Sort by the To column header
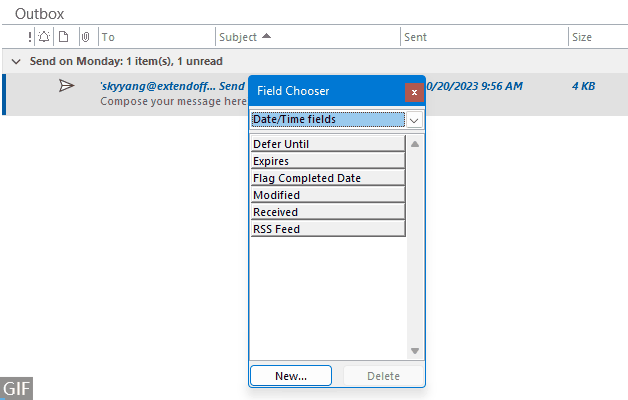Screen dimensions: 628x400 pos(108,37)
